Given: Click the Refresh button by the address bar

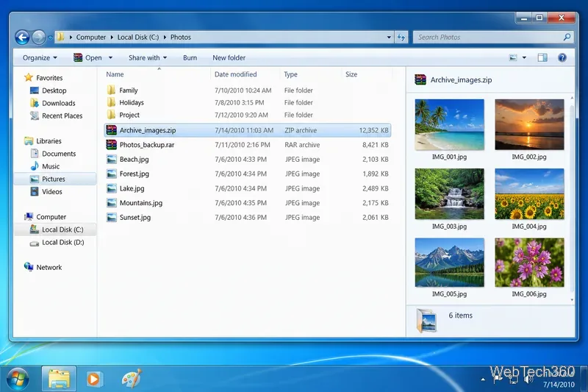Looking at the screenshot, I should tap(401, 37).
